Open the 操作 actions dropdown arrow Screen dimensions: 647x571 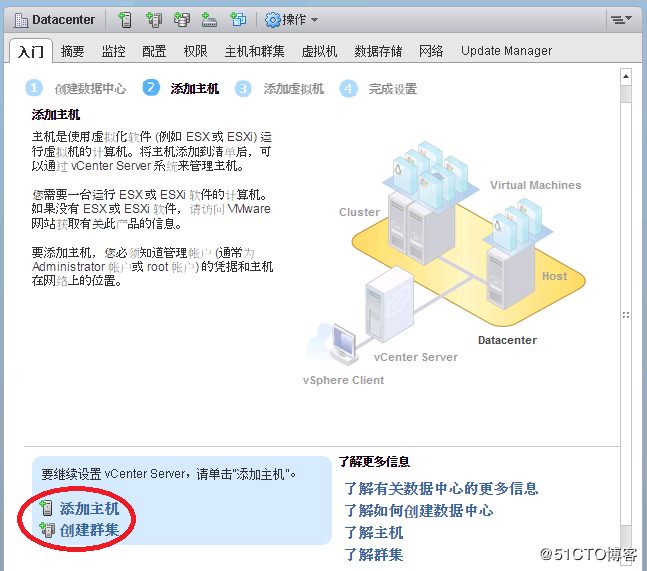coord(314,20)
